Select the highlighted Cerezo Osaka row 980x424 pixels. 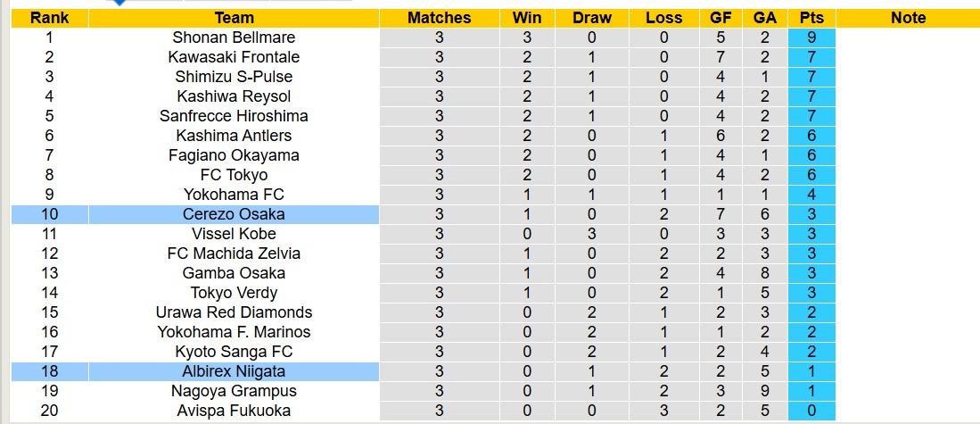pyautogui.click(x=234, y=214)
